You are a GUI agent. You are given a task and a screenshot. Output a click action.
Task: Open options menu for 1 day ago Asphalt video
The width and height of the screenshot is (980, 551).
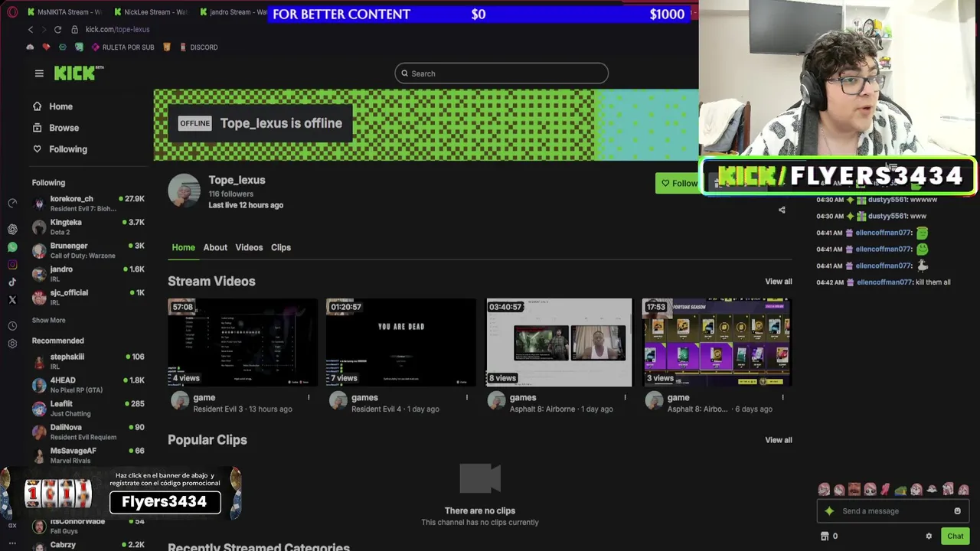pos(625,397)
